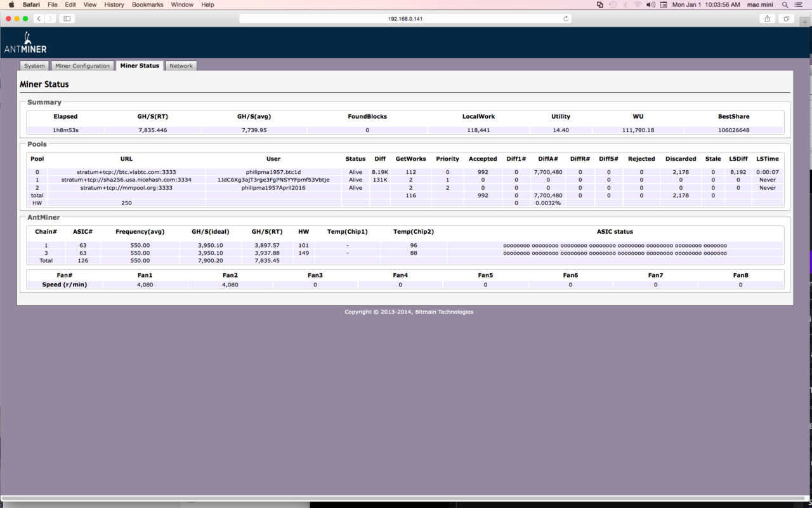Show all tabs overview icon
The height and width of the screenshot is (508, 812).
[x=787, y=18]
